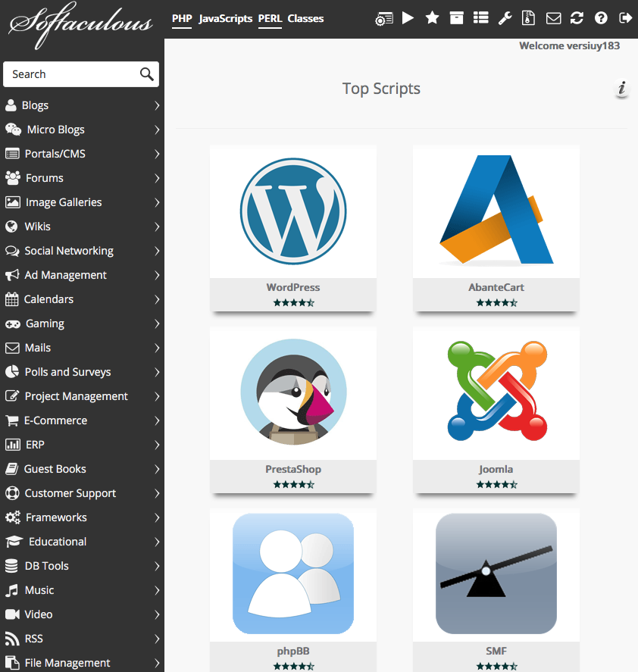Switch to the PHP tab
The height and width of the screenshot is (672, 638).
coord(182,19)
